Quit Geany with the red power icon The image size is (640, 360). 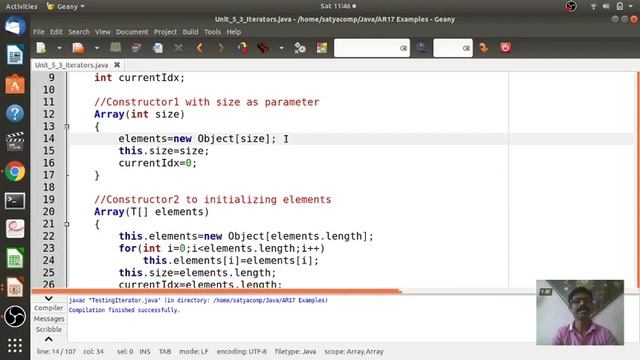[505, 48]
